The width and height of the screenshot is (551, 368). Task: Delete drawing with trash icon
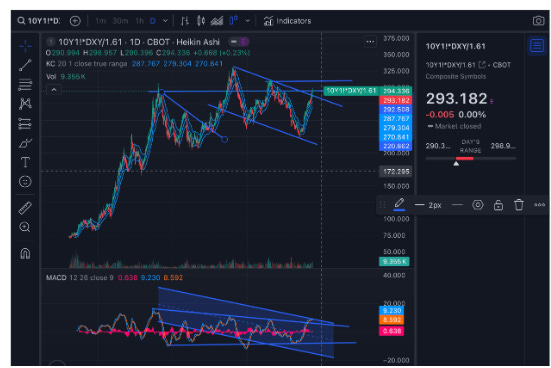coord(519,205)
